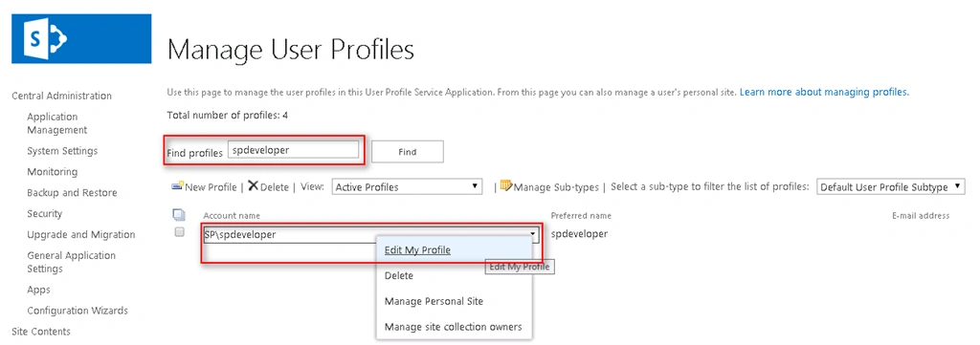Image resolution: width=980 pixels, height=345 pixels.
Task: Click the preferred name value spdeveloper
Action: [579, 234]
